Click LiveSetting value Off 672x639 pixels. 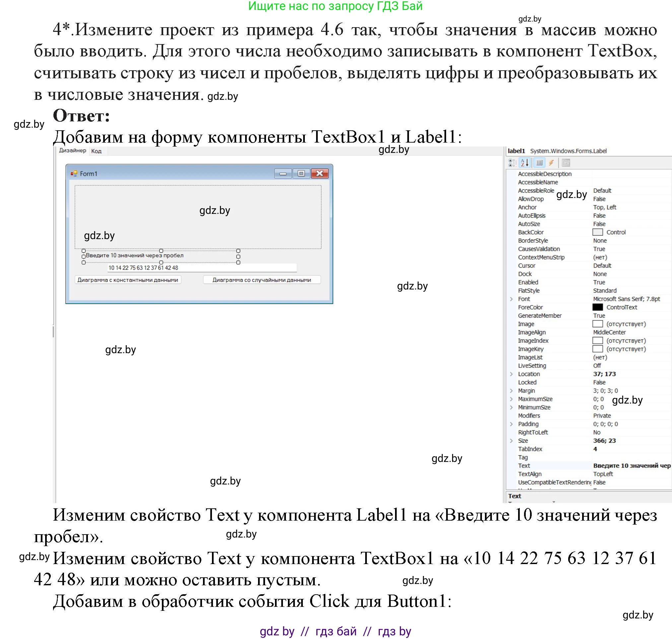597,365
